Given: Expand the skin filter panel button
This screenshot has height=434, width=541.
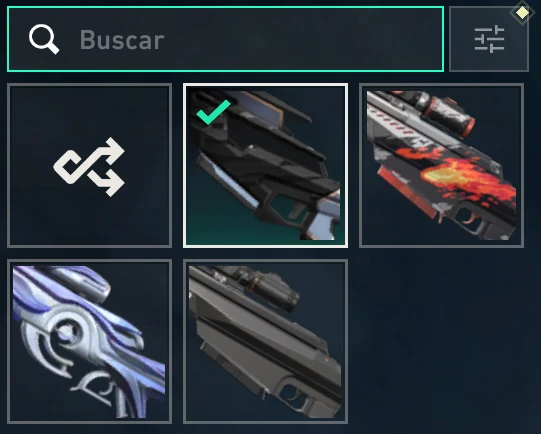Looking at the screenshot, I should click(489, 39).
